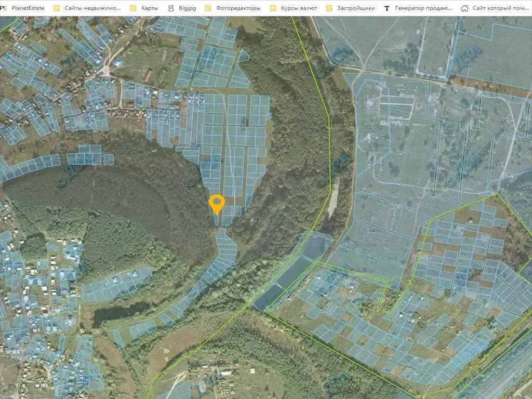532x399 pixels.
Task: Open the Bigjpg bookmark
Action: click(x=188, y=8)
